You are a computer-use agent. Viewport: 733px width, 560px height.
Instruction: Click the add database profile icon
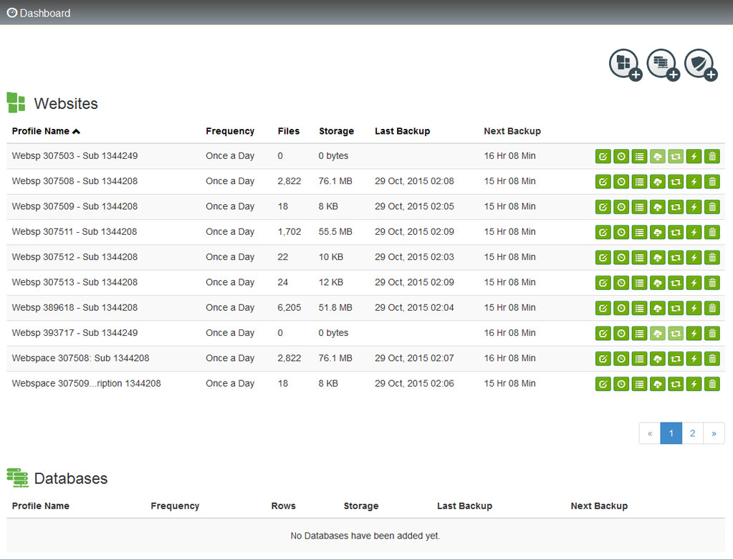coord(663,64)
